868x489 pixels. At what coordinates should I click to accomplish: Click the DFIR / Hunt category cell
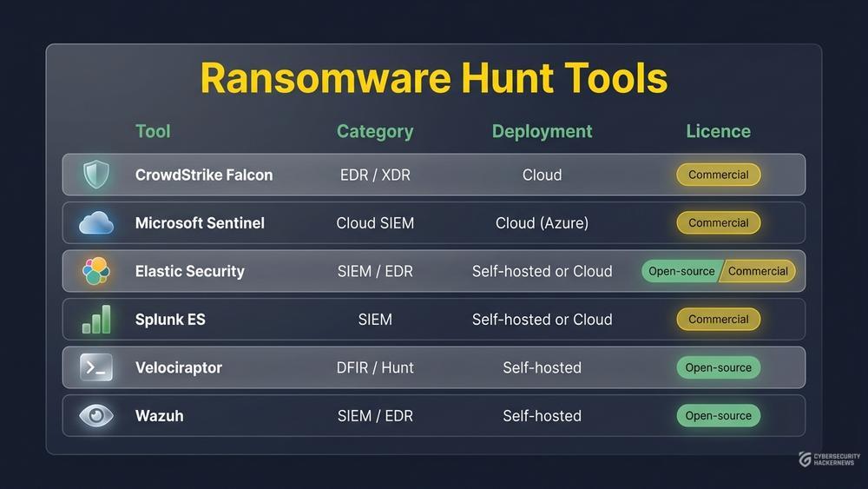click(x=375, y=367)
